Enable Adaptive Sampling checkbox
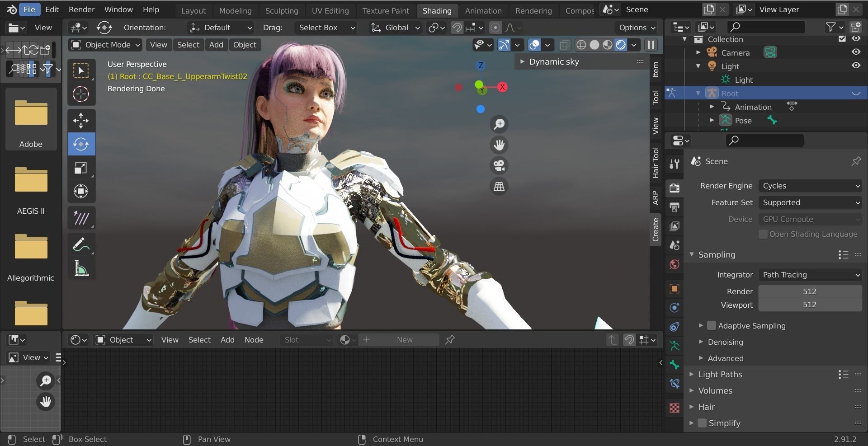Screen dimensions: 868x446 pos(712,326)
